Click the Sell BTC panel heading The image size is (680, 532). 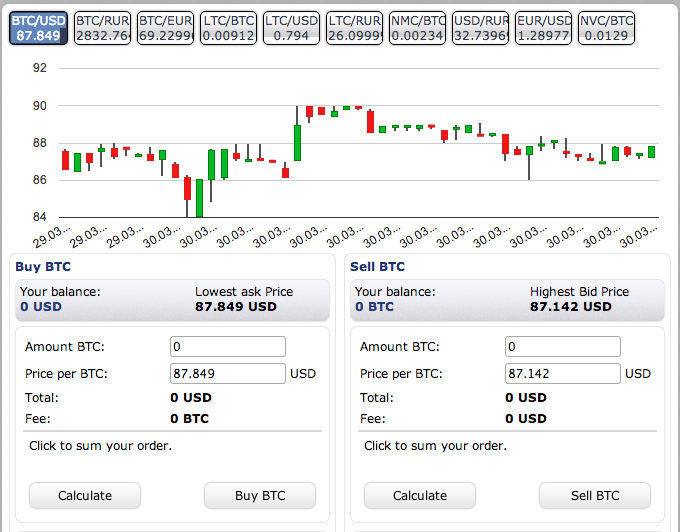pyautogui.click(x=377, y=266)
